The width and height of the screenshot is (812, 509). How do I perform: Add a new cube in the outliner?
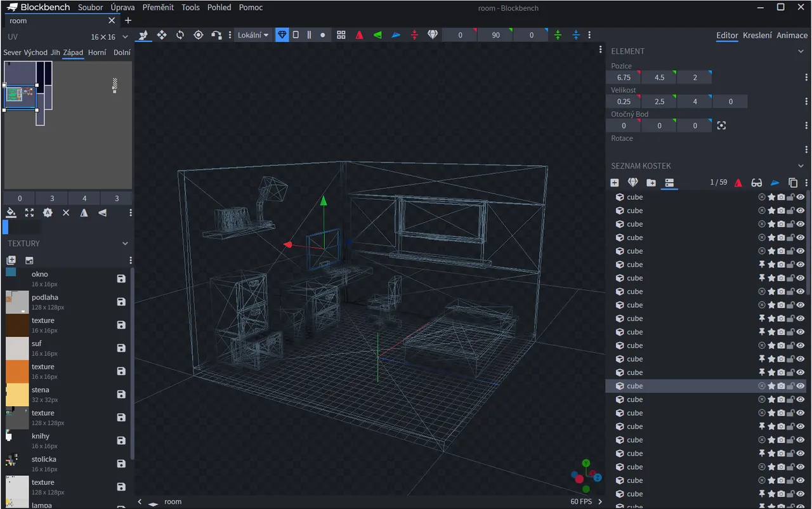click(614, 182)
